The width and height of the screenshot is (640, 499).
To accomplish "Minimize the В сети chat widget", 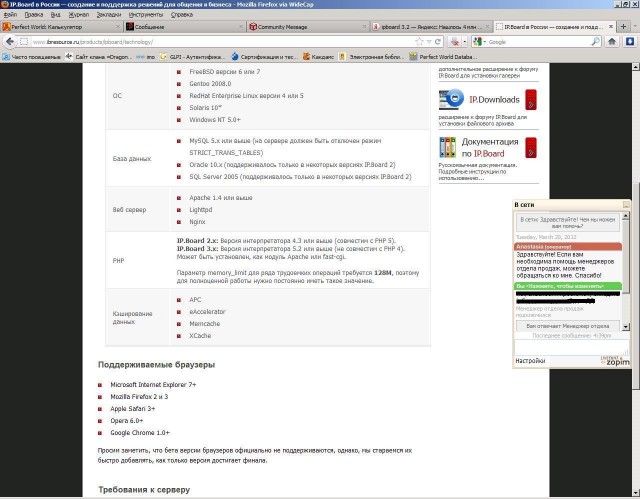I will [x=625, y=205].
